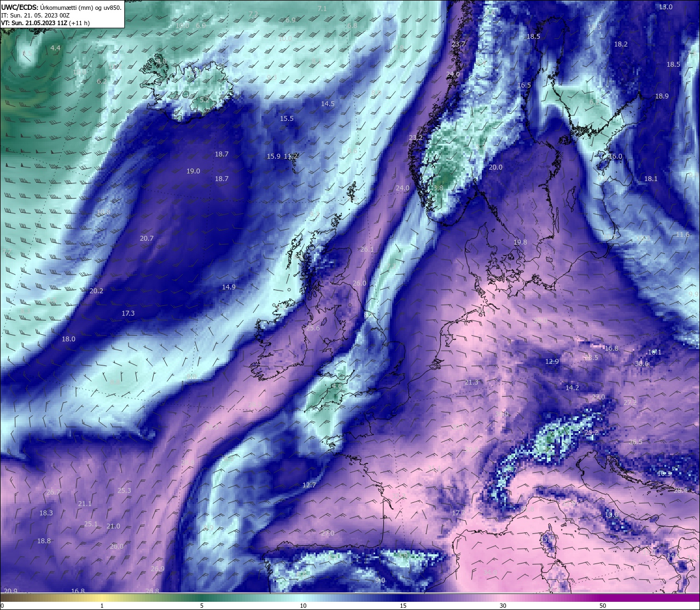Click the 13.0 value at the top right
This screenshot has width=700, height=610.
click(666, 7)
